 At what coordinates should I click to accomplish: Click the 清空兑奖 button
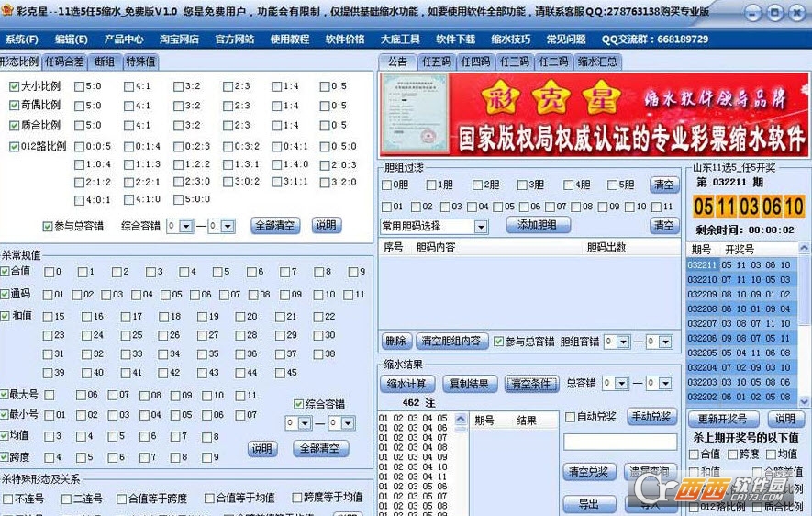589,472
